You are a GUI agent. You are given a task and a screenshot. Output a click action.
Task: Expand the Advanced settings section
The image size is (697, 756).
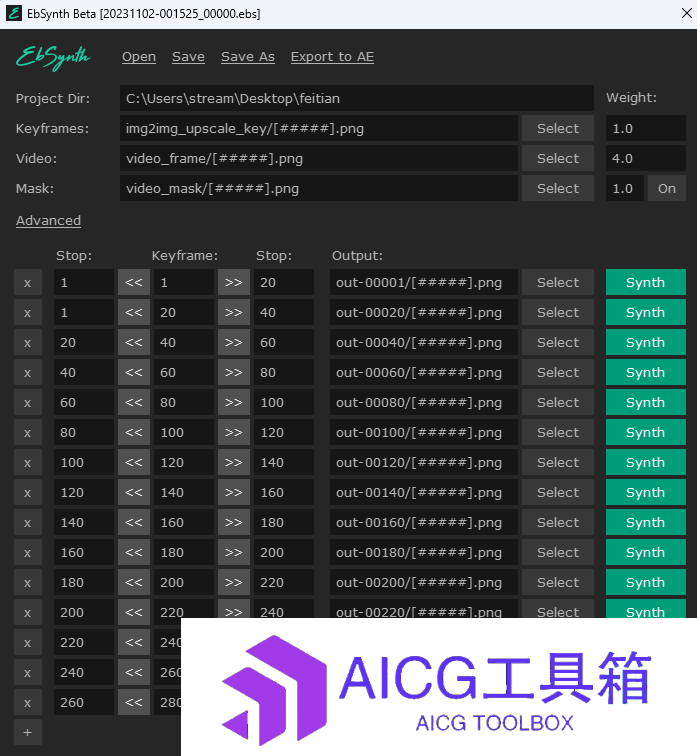coord(48,220)
